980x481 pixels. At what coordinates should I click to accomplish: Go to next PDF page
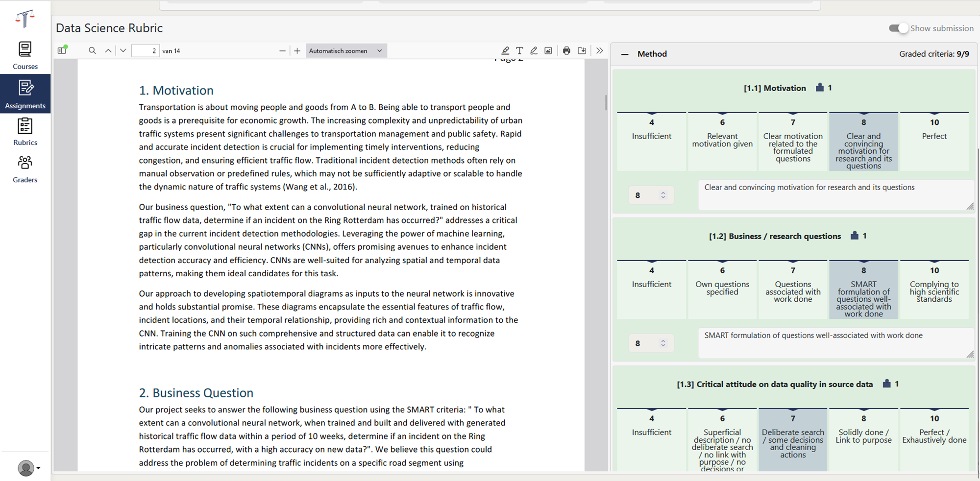click(x=123, y=50)
